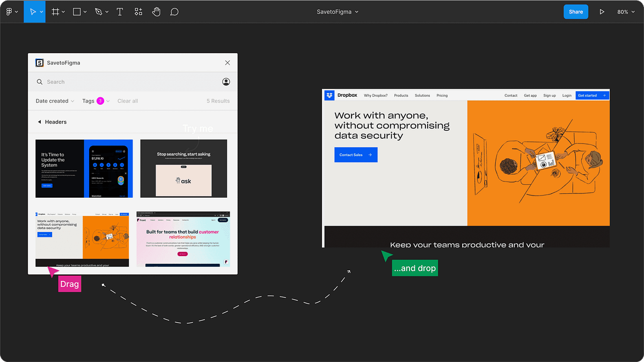The height and width of the screenshot is (362, 644).
Task: Click the Clear all filters link
Action: coord(127,100)
